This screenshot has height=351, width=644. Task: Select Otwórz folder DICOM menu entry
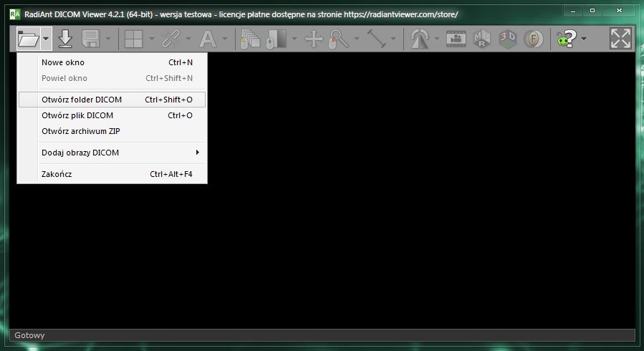click(x=112, y=100)
